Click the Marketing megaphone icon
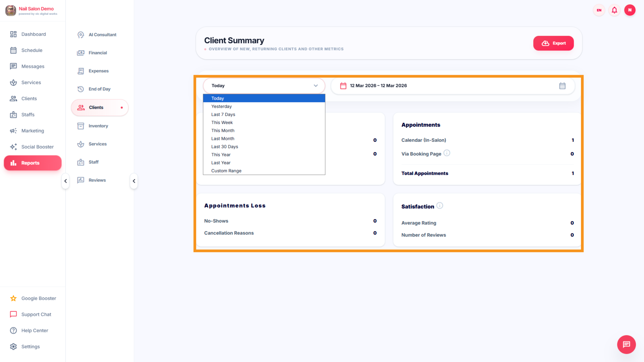The image size is (644, 362). pos(14,131)
